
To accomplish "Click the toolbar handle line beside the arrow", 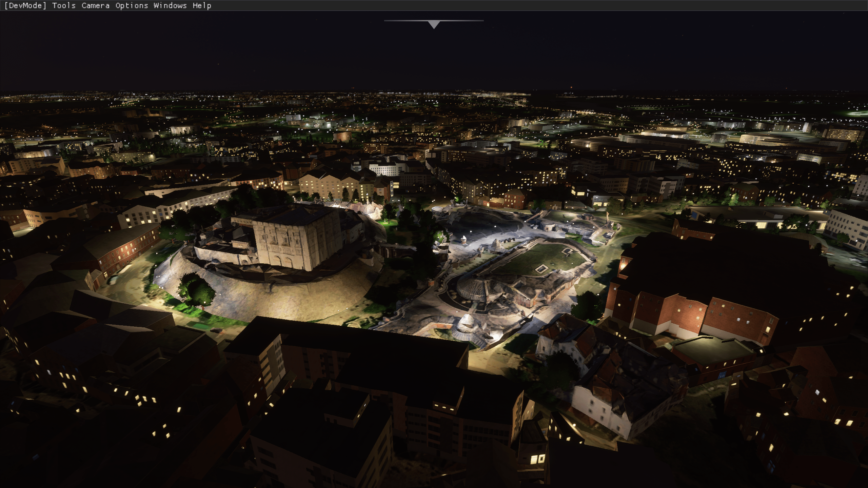I will [x=403, y=21].
